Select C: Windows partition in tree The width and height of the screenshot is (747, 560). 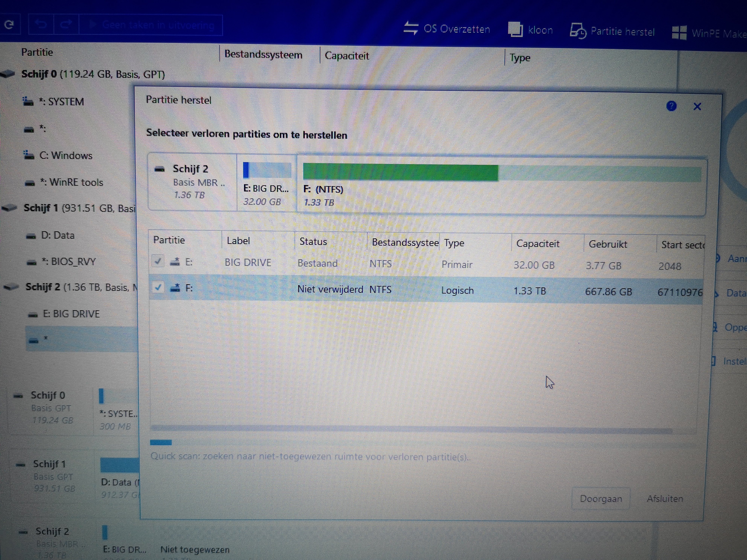(x=66, y=155)
